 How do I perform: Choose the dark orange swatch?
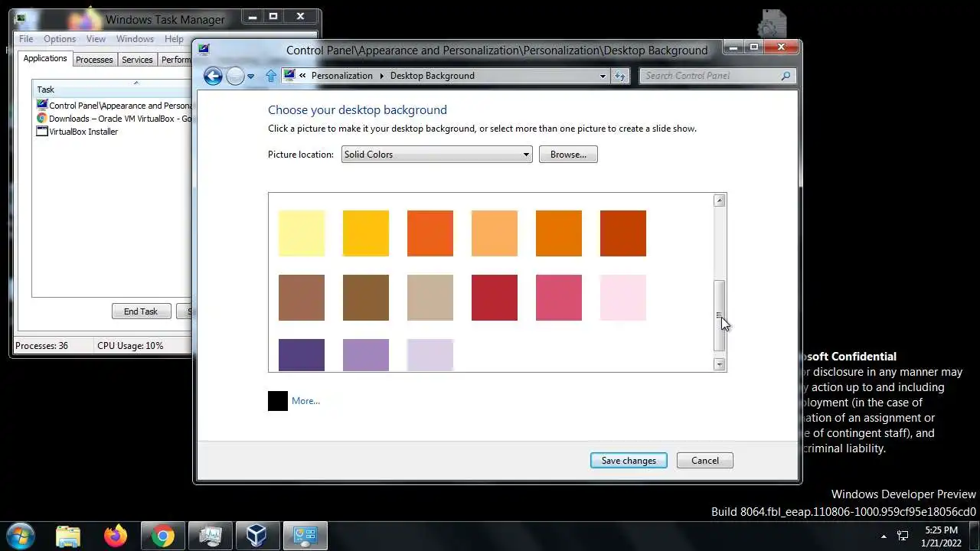click(x=559, y=233)
